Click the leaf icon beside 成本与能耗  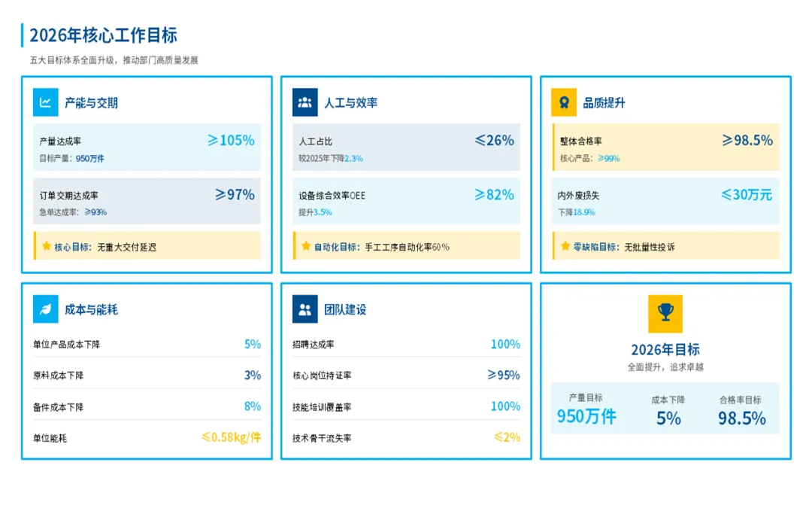point(45,309)
